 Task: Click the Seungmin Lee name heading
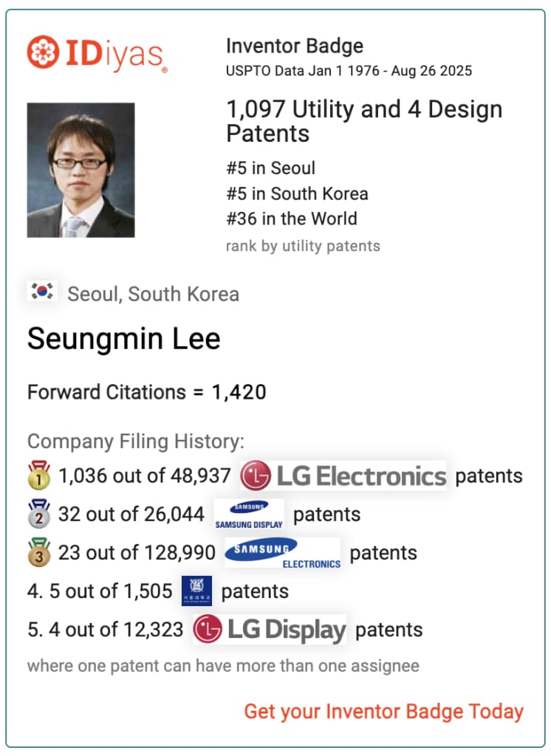click(124, 338)
